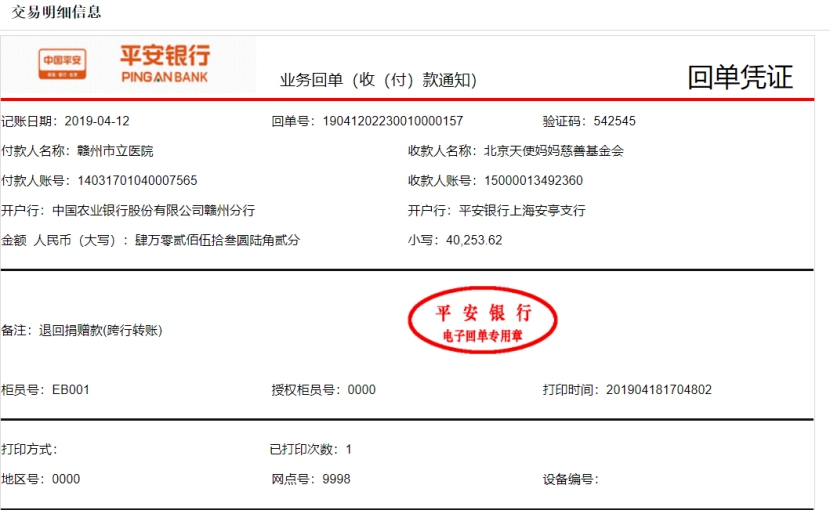830x511 pixels.
Task: Click payee bank 平安银行上海安亭支行
Action: [522, 210]
